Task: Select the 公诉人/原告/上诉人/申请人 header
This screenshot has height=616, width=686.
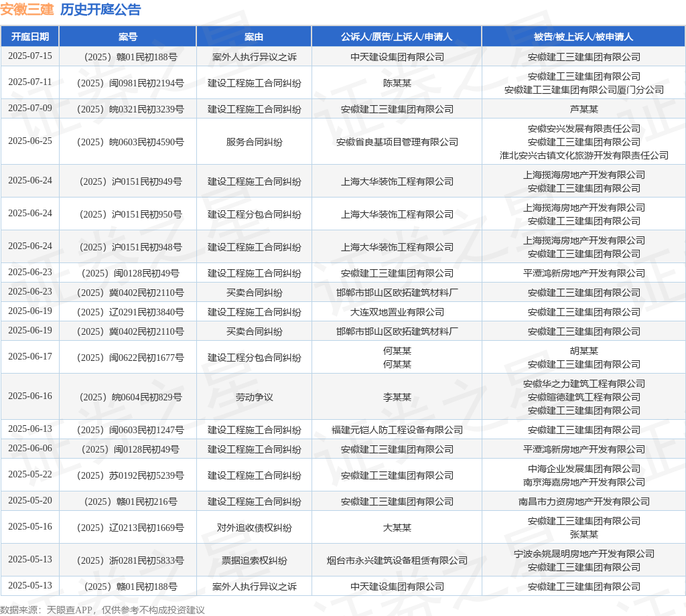Action: click(397, 37)
